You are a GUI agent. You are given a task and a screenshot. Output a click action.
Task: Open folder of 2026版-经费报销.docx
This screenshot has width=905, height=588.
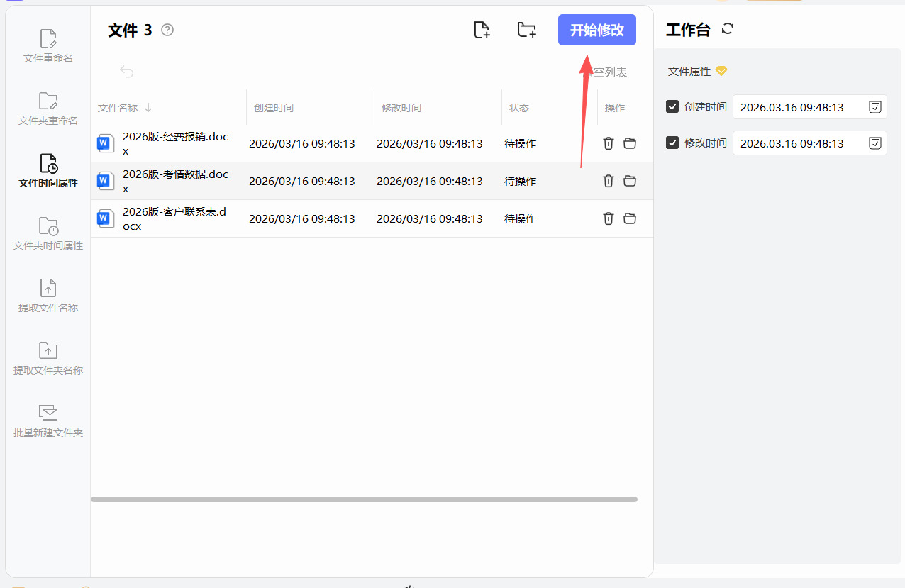[x=630, y=143]
